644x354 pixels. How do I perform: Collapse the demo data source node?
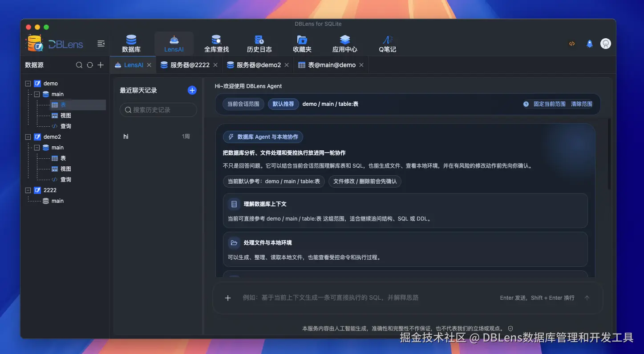(x=28, y=84)
